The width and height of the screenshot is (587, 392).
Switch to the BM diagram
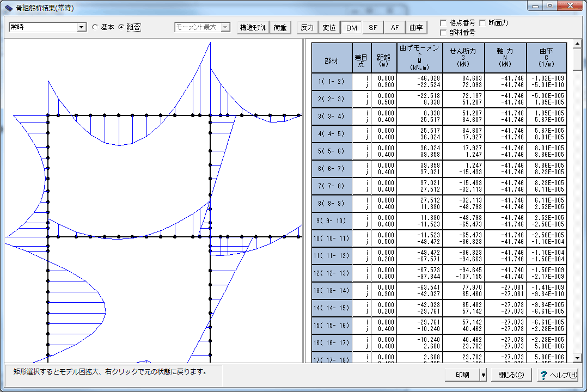coord(351,28)
